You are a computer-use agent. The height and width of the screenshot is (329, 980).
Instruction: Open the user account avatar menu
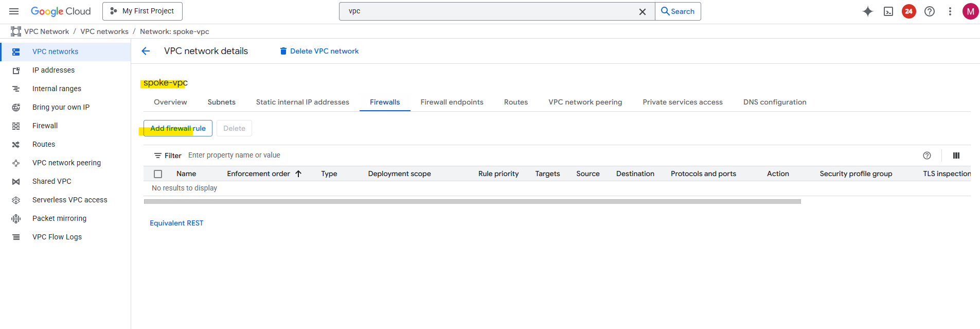pos(970,11)
